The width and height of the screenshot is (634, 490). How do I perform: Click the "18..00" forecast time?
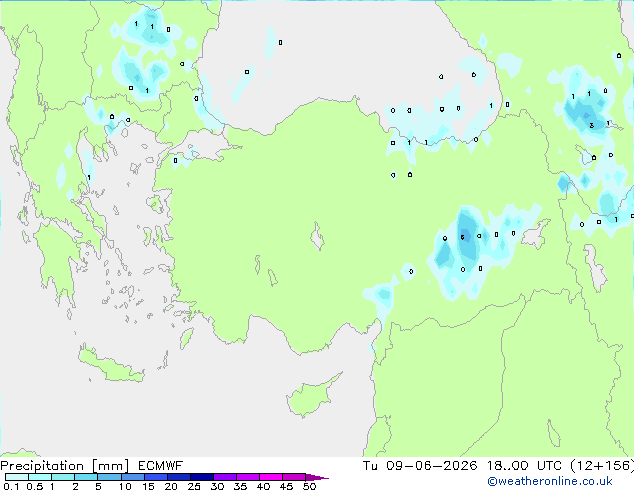pos(507,466)
